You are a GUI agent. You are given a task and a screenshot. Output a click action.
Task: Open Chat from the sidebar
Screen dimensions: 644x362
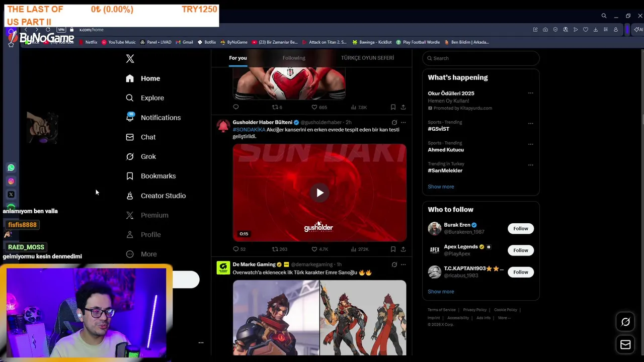141,137
